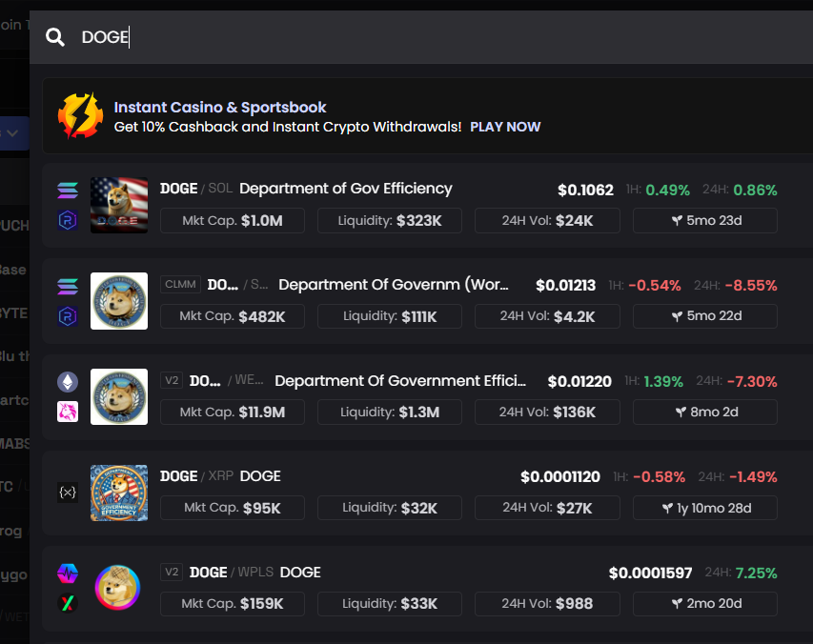The image size is (813, 644).
Task: Click the Ethereum chain icon
Action: click(x=68, y=382)
